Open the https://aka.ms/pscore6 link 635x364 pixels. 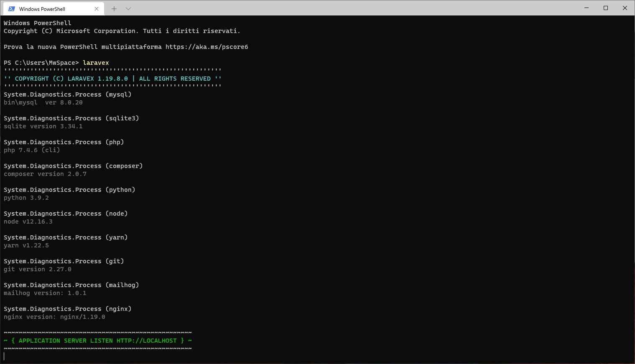click(x=207, y=47)
